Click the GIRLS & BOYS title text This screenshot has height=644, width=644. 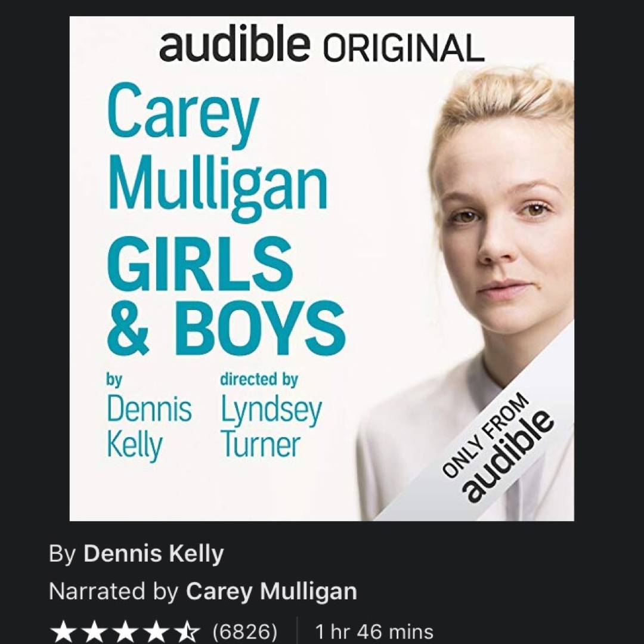[x=225, y=296]
